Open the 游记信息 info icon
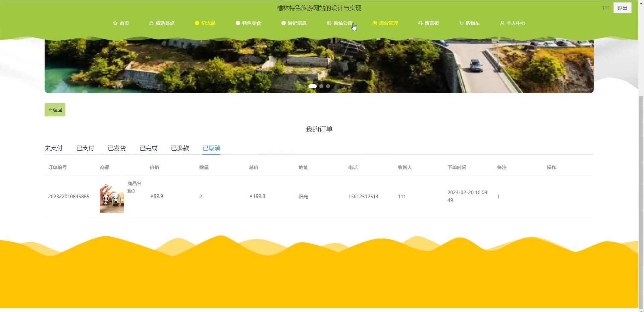 283,23
